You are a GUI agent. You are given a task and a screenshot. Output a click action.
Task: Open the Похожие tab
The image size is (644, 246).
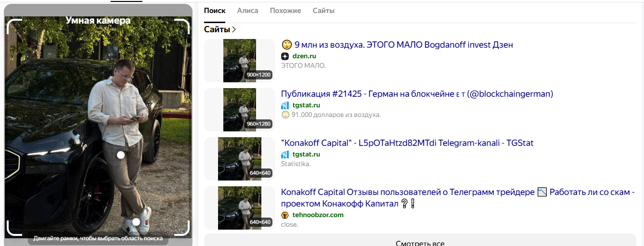tap(285, 11)
